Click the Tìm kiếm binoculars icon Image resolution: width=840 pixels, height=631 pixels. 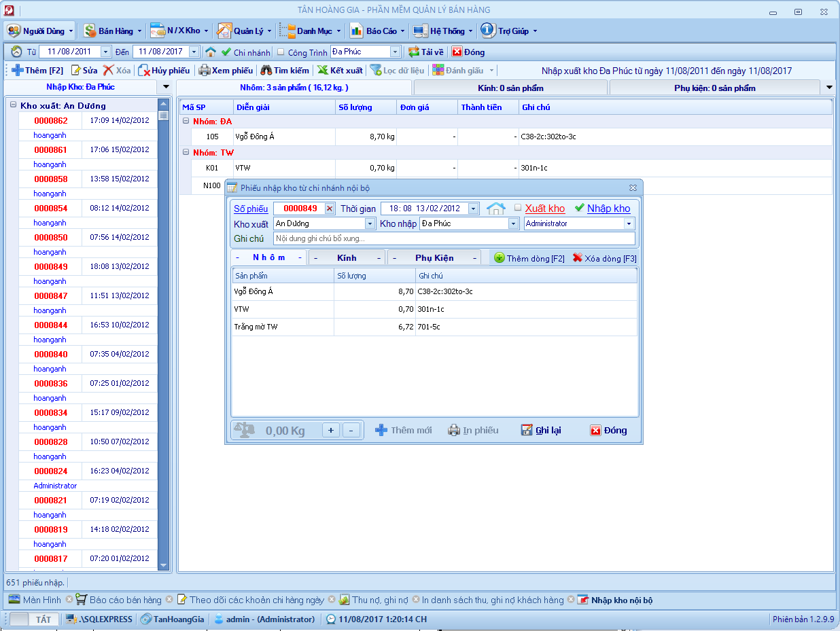266,71
